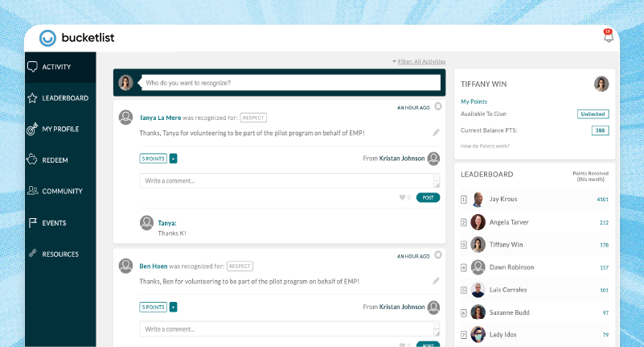Dismiss Ben Hoen's recognition post
This screenshot has height=347, width=644.
coord(438,255)
